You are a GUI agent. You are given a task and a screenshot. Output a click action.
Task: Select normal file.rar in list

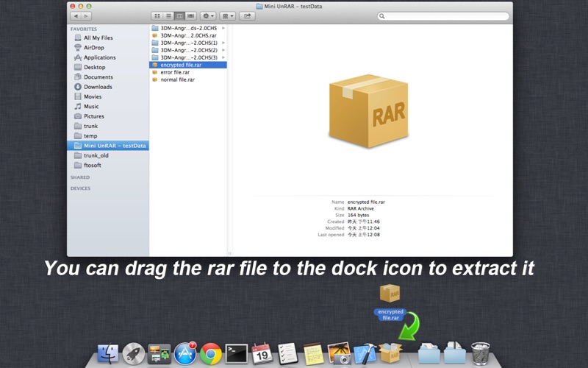coord(188,79)
